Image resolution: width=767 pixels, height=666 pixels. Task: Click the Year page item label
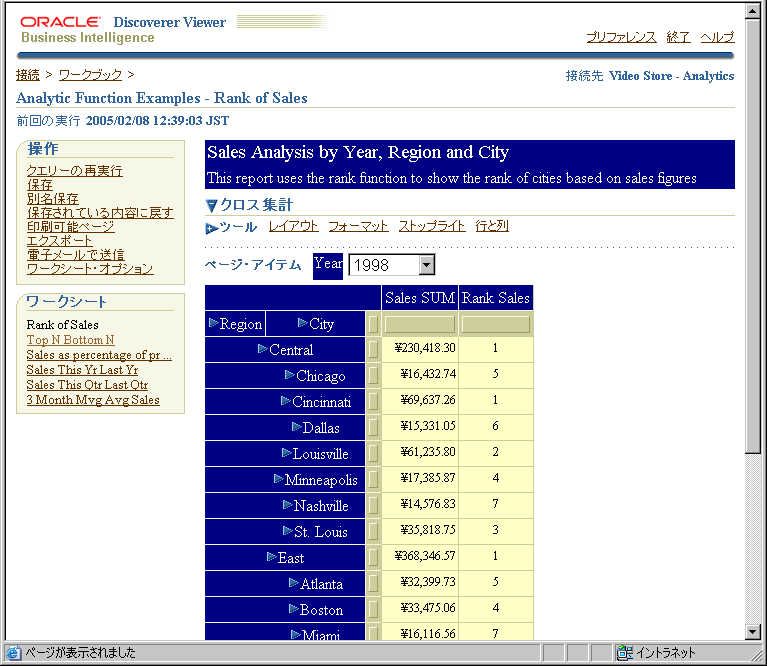328,264
